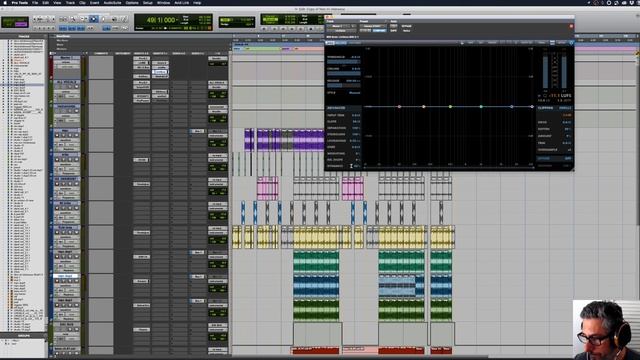Click the Drive value in Clipping section
This screenshot has width=640, height=360.
point(567,122)
